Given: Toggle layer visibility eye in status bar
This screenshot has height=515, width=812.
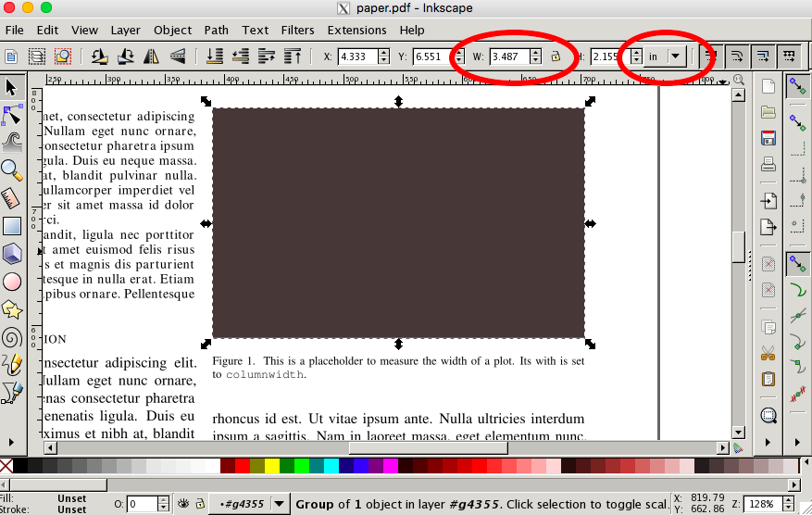Looking at the screenshot, I should tap(183, 504).
